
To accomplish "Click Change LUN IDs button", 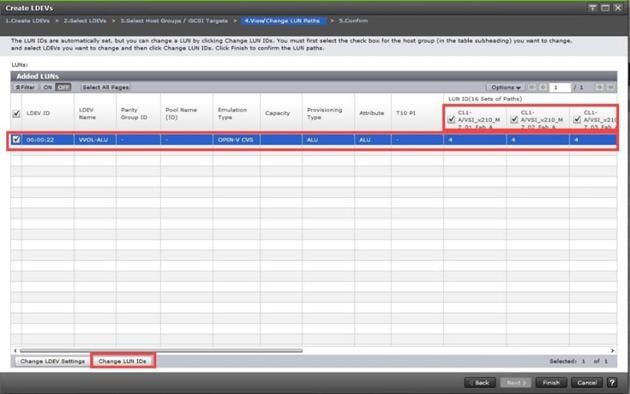I will 122,361.
